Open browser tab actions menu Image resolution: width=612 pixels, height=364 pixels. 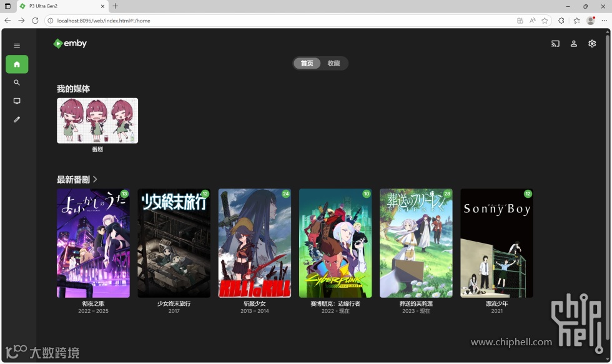click(x=7, y=6)
